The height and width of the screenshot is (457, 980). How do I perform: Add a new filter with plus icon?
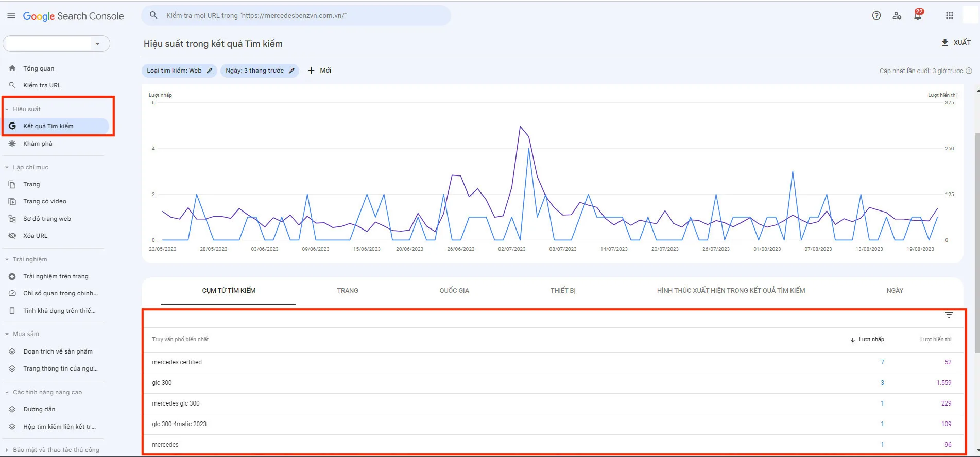311,71
